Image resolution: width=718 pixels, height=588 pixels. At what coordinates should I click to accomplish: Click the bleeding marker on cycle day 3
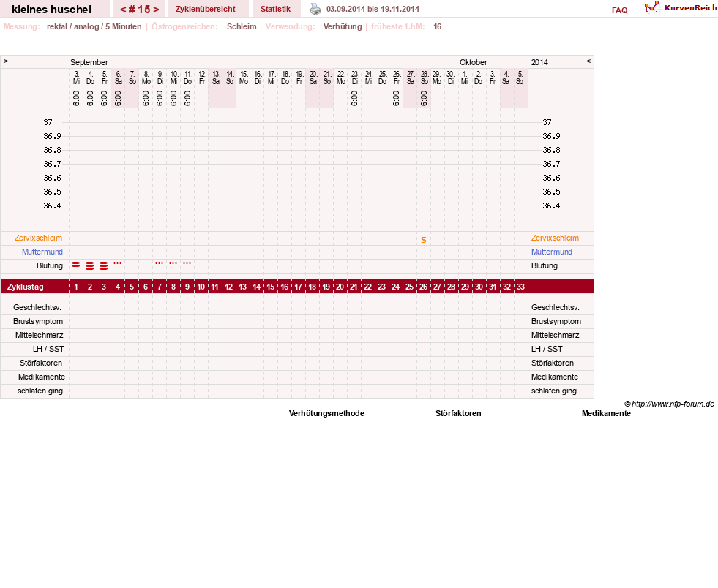[x=103, y=266]
